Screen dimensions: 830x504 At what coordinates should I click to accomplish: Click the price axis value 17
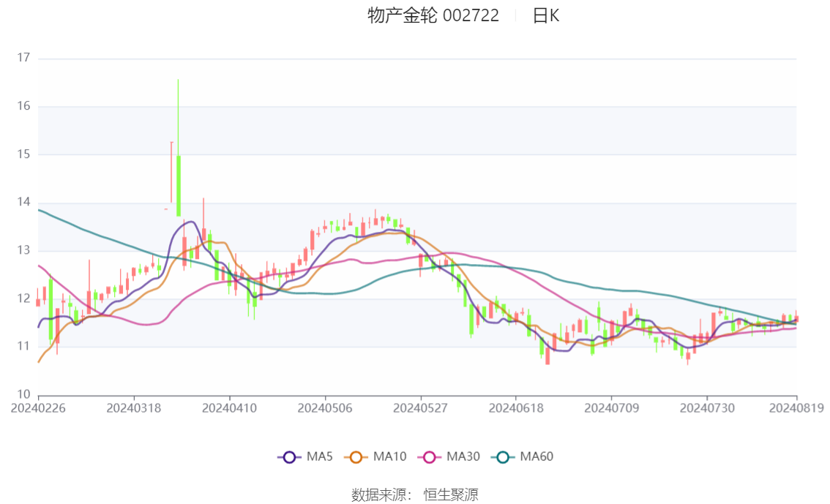pos(24,58)
